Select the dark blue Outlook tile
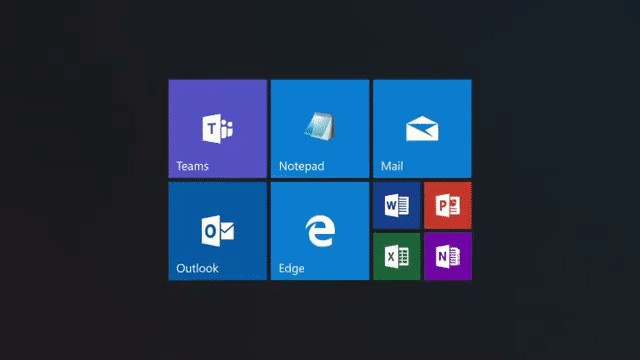The height and width of the screenshot is (360, 640). [x=218, y=231]
